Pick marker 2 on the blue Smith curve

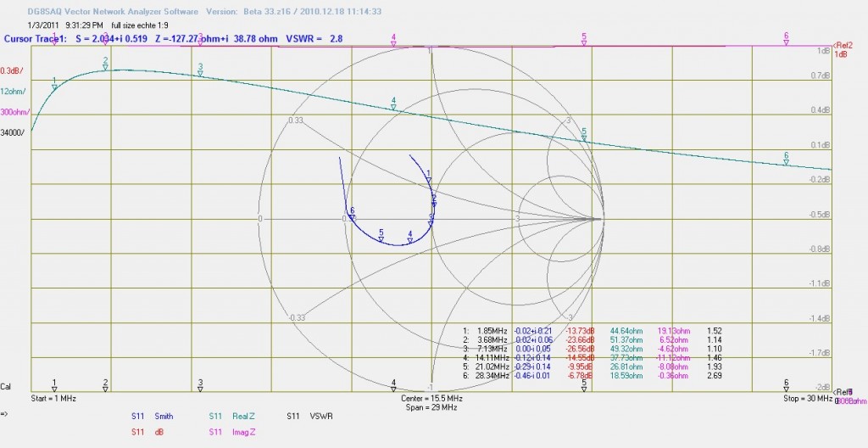pyautogui.click(x=434, y=201)
